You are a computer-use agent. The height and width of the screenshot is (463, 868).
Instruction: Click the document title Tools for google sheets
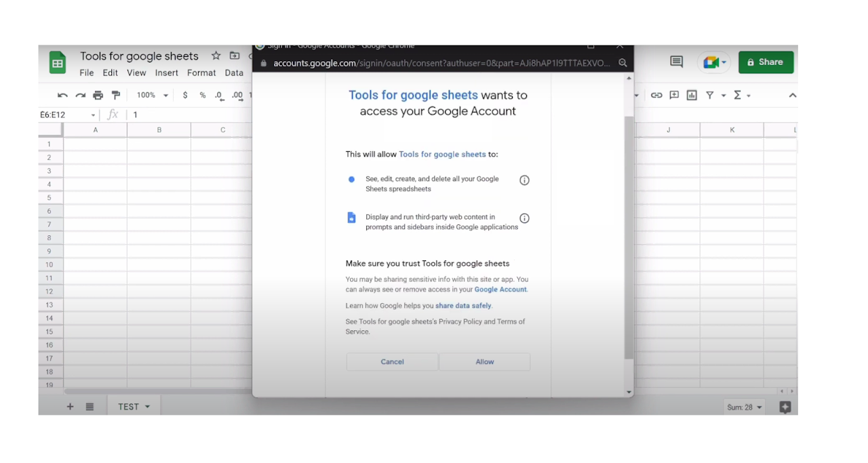coord(139,56)
